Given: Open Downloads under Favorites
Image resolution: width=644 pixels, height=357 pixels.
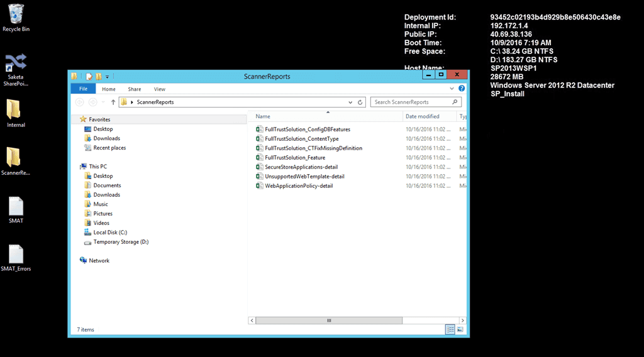Looking at the screenshot, I should [x=106, y=138].
